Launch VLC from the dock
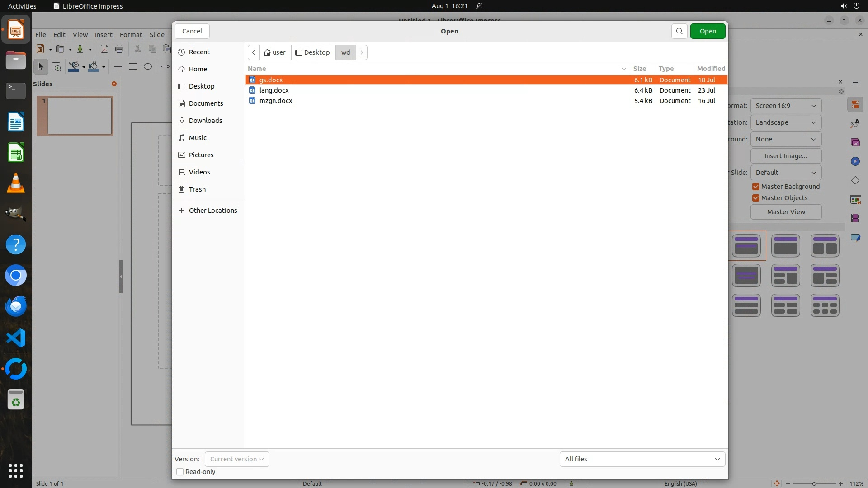This screenshot has width=868, height=488. click(x=16, y=183)
